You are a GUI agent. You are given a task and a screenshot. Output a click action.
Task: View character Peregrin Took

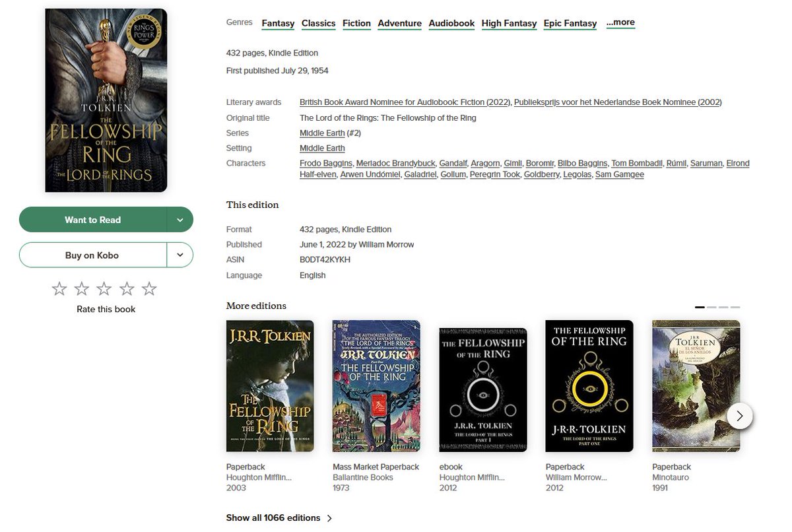(x=494, y=175)
